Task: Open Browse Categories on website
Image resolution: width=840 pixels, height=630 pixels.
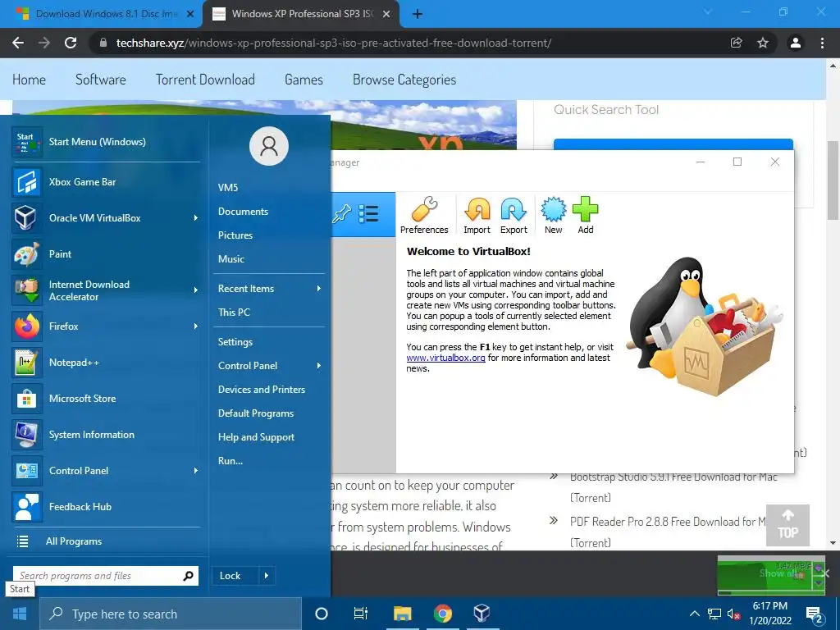Action: pos(404,80)
